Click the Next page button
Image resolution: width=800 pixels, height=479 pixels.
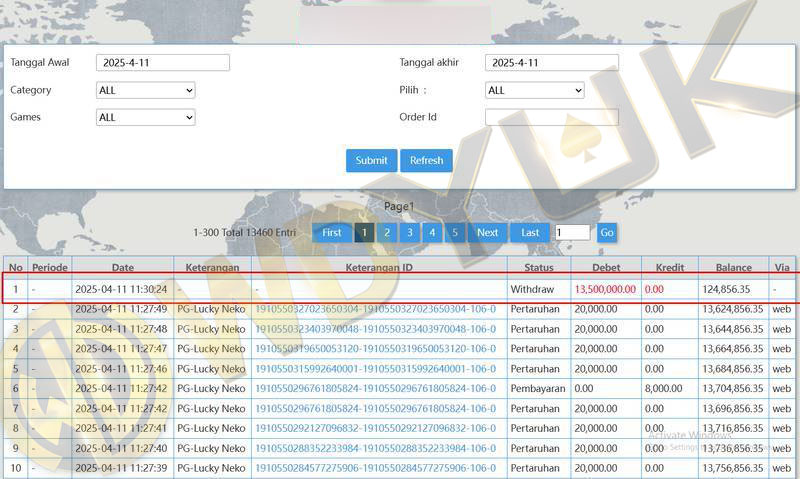coord(487,233)
